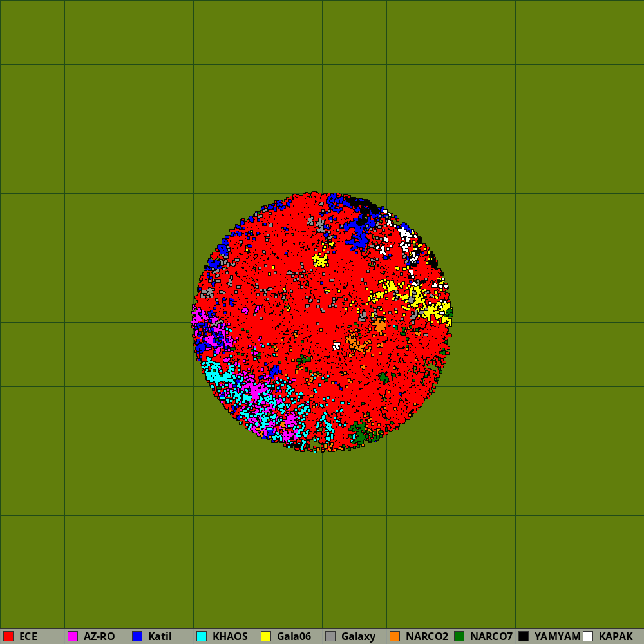Viewport: 644px width, 644px height.
Task: Select the Gala06 legend label
Action: point(294,637)
